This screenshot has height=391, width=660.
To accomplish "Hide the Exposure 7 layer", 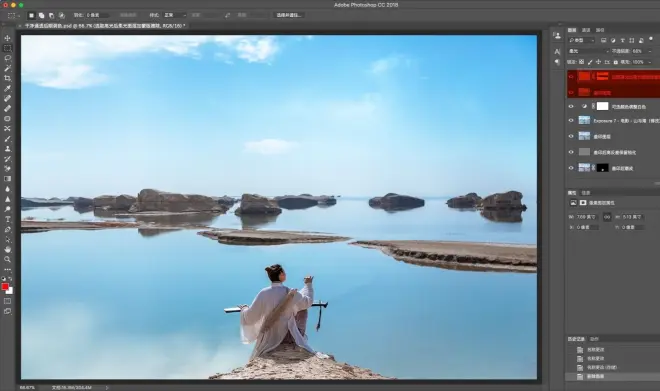I will click(x=571, y=120).
